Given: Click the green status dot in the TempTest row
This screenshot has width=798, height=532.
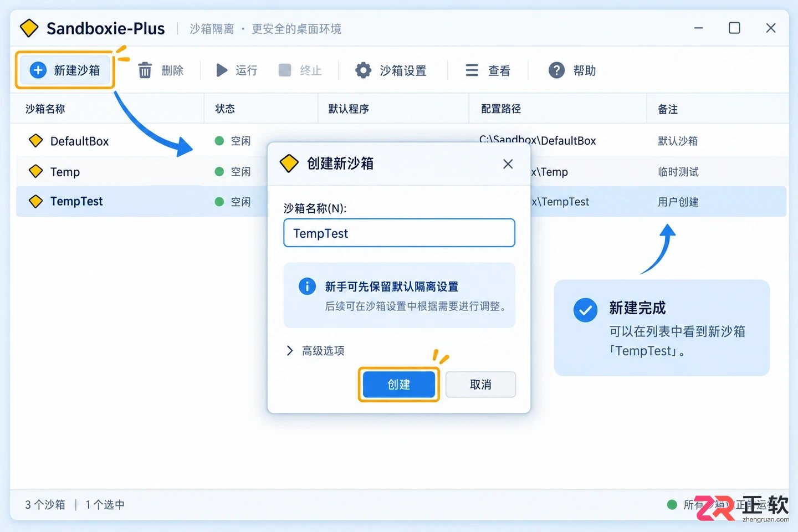Looking at the screenshot, I should pyautogui.click(x=219, y=202).
